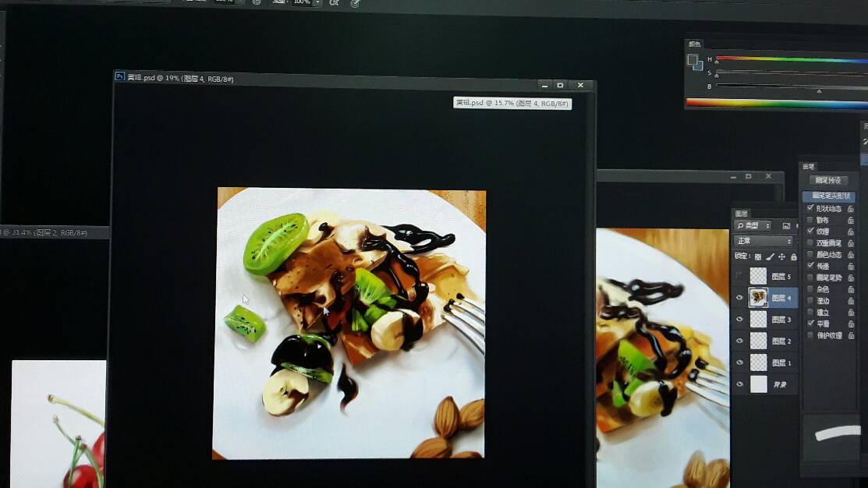This screenshot has width=868, height=488.
Task: Click lock icon beside 双重画笔
Action: coord(850,243)
